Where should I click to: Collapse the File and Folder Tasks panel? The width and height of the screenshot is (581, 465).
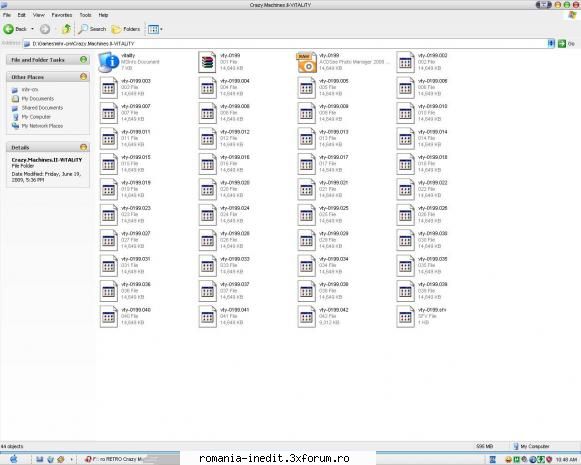[83, 59]
